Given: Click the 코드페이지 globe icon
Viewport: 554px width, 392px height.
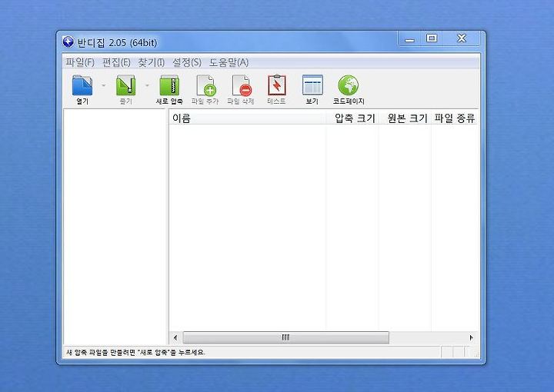Looking at the screenshot, I should point(348,85).
